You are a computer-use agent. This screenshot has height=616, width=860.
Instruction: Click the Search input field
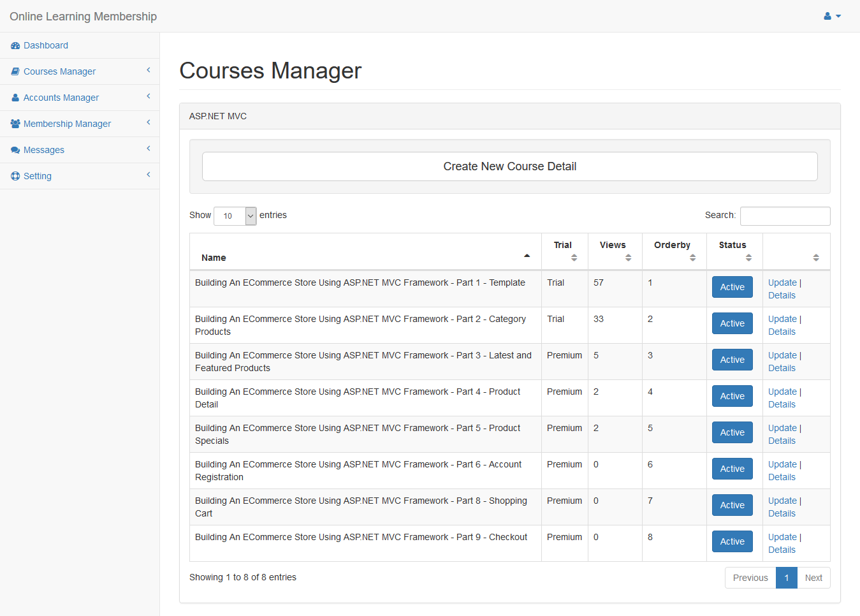tap(785, 216)
